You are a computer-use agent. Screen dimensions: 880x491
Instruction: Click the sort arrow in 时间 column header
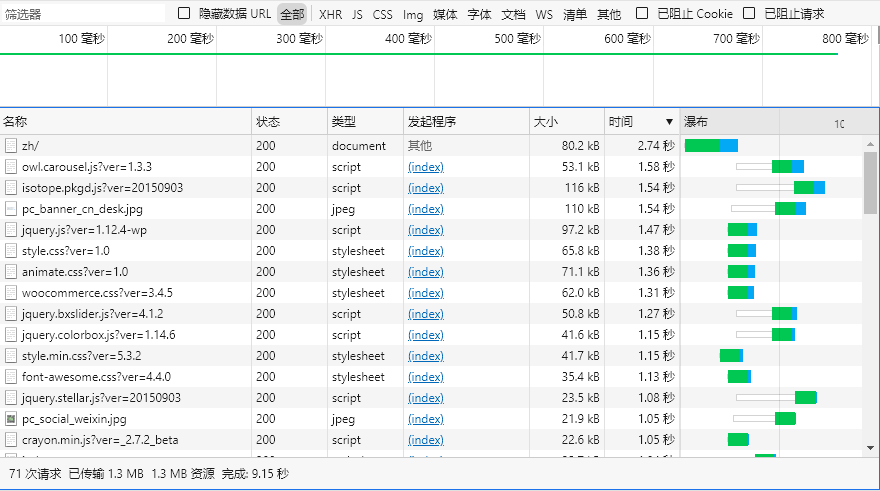tap(669, 122)
